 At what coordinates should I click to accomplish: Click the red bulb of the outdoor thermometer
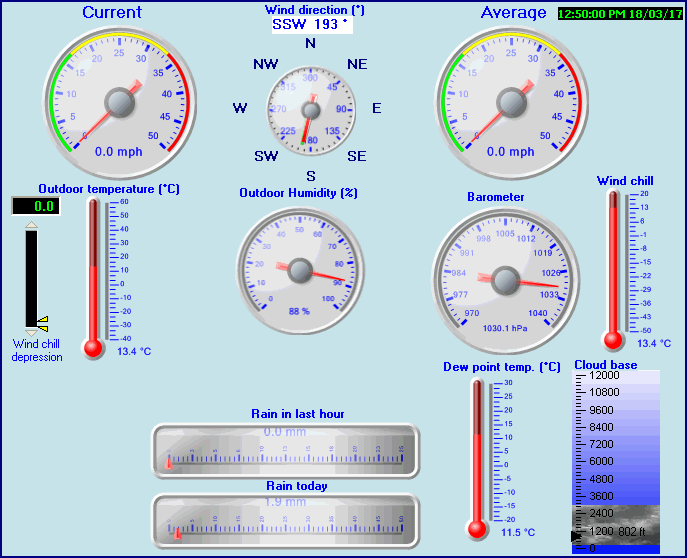click(x=93, y=349)
